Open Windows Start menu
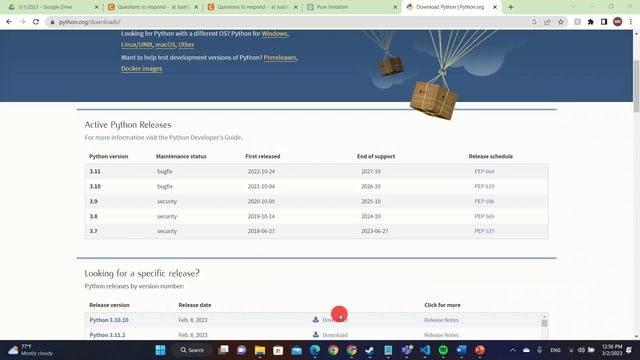This screenshot has height=360, width=640. click(160, 350)
